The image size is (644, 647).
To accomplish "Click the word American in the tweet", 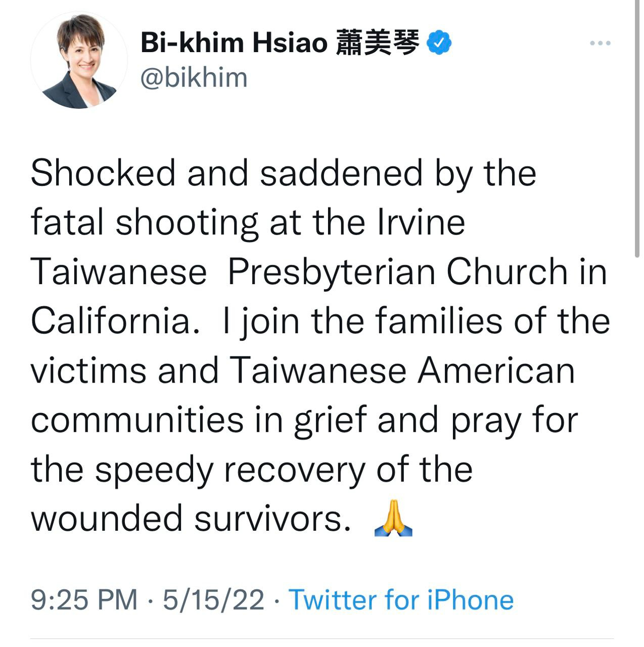I will (496, 371).
